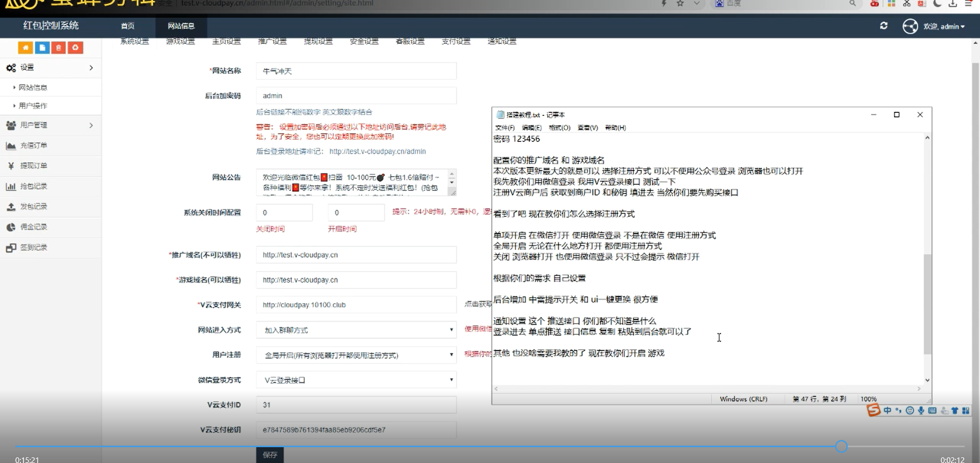The image size is (980, 463).
Task: Open Notepad 帮助(H) menu
Action: click(615, 128)
